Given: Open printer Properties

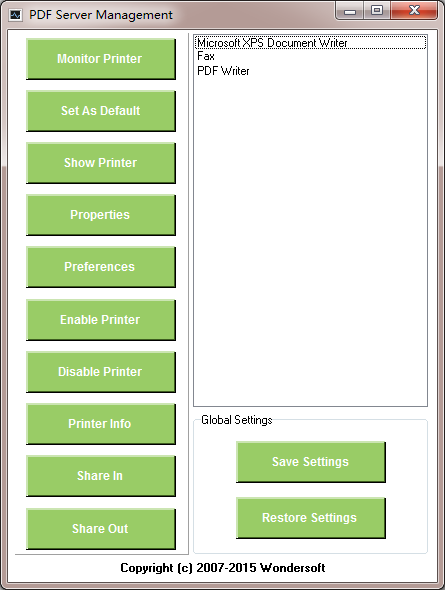Looking at the screenshot, I should [101, 214].
